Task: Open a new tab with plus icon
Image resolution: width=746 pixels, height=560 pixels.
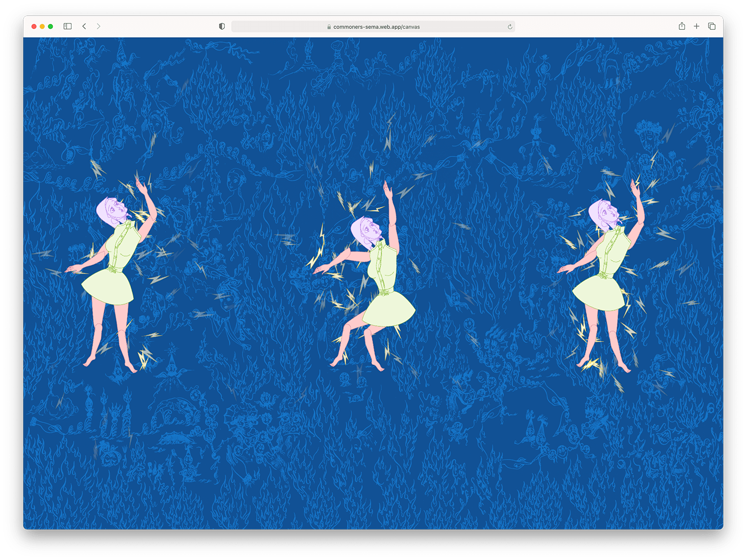Action: click(696, 26)
